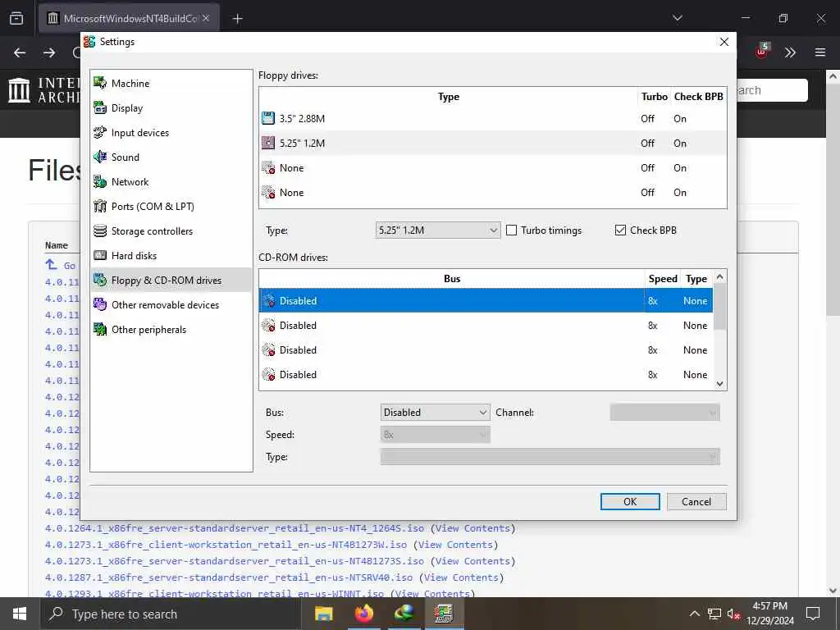This screenshot has width=840, height=630.
Task: Uncheck the Check BPB checkbox
Action: pos(620,231)
